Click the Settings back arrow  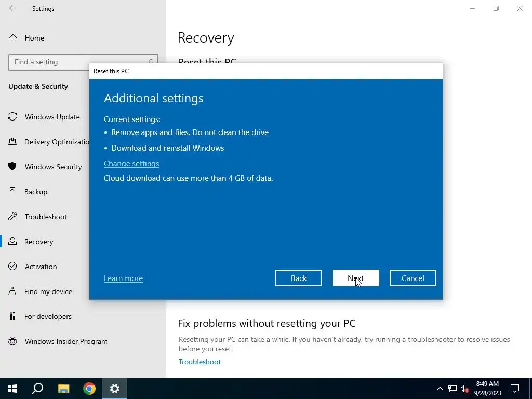click(x=12, y=8)
